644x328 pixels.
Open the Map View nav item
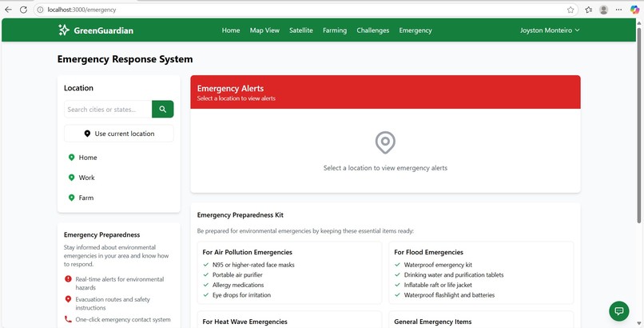point(264,30)
